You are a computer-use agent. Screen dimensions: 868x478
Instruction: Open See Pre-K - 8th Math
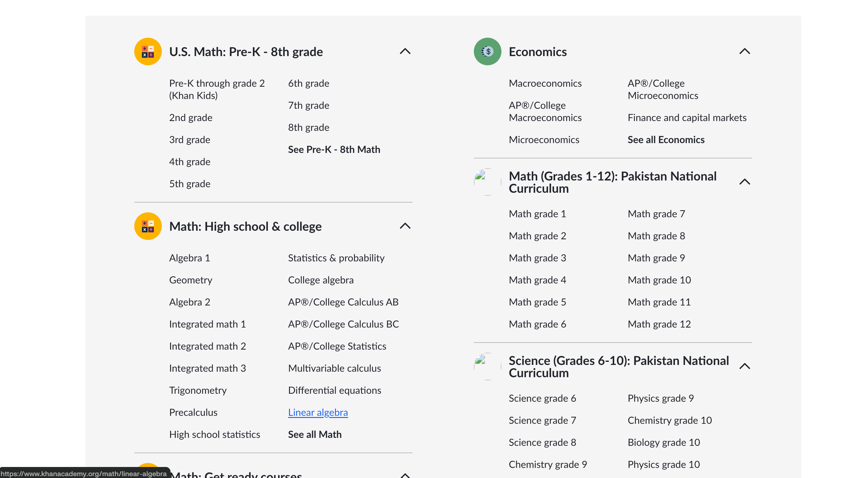pyautogui.click(x=334, y=149)
